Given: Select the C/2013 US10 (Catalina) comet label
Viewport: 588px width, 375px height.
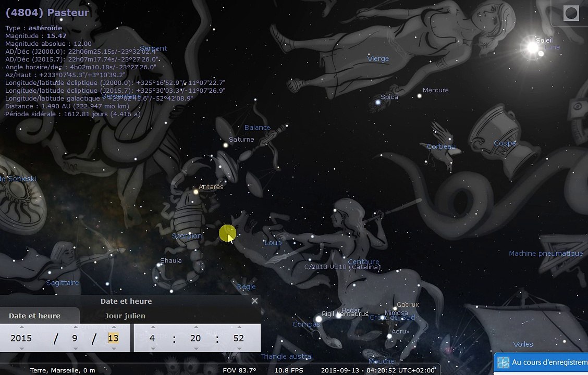Looking at the screenshot, I should (x=342, y=267).
